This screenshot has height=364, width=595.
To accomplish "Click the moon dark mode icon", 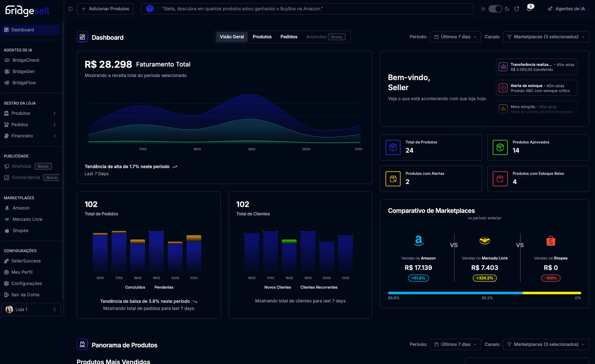I will coord(507,9).
